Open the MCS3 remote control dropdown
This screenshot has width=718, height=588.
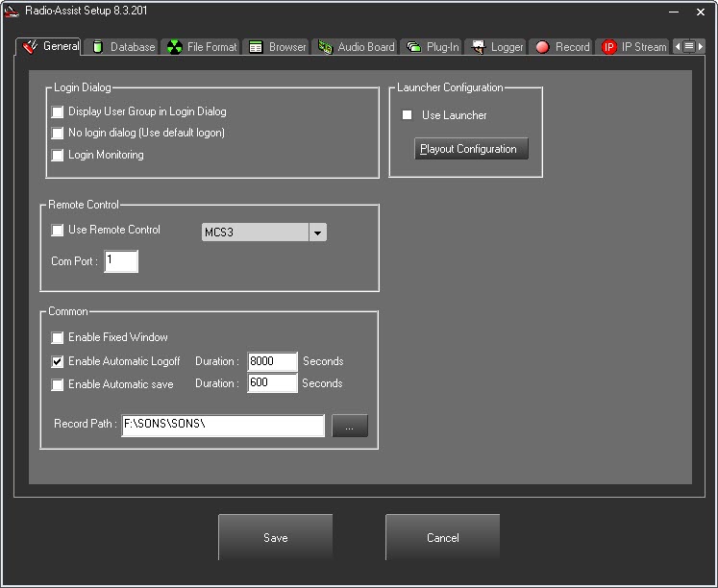tap(317, 233)
